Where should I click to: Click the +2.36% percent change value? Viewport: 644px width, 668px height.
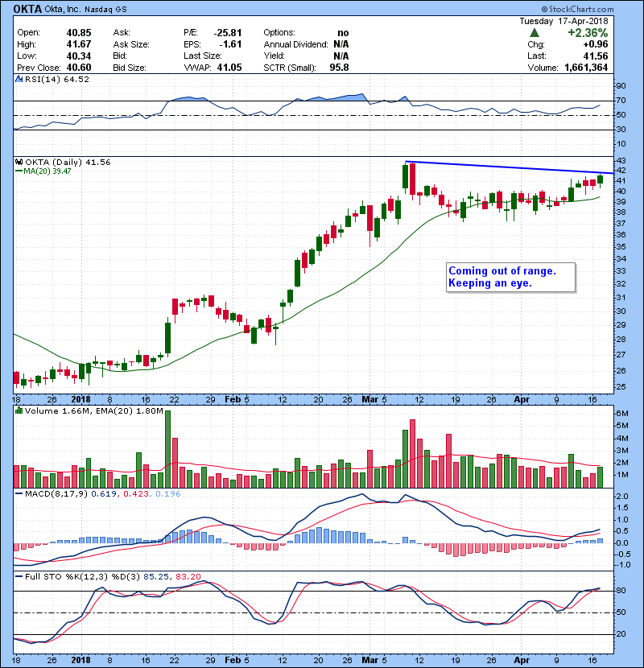[588, 33]
